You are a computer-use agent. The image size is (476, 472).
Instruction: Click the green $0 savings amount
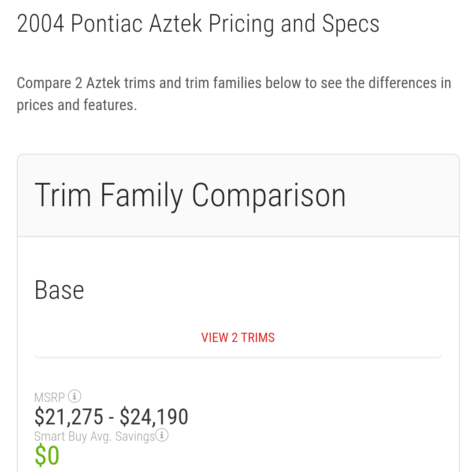(x=47, y=456)
